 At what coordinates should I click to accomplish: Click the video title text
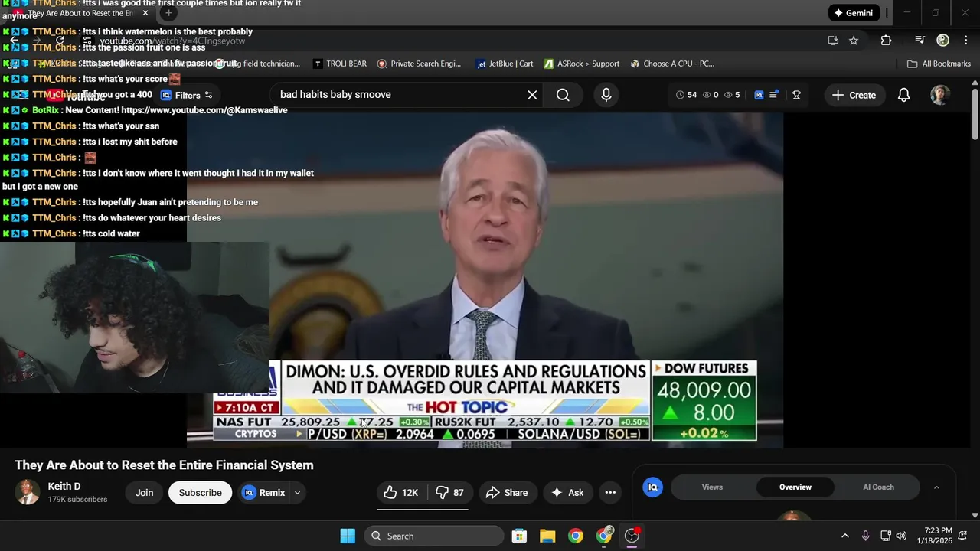pyautogui.click(x=164, y=465)
